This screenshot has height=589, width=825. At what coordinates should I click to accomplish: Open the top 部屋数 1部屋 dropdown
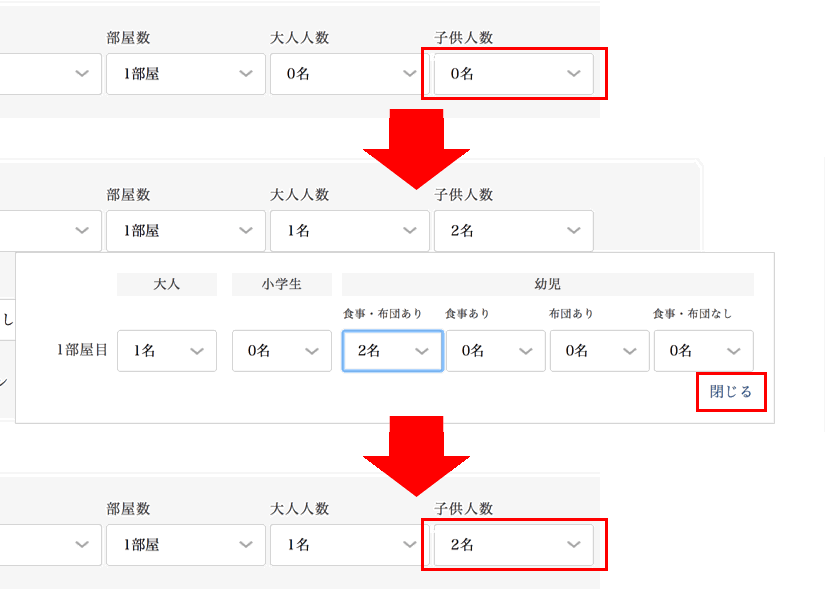click(x=186, y=74)
